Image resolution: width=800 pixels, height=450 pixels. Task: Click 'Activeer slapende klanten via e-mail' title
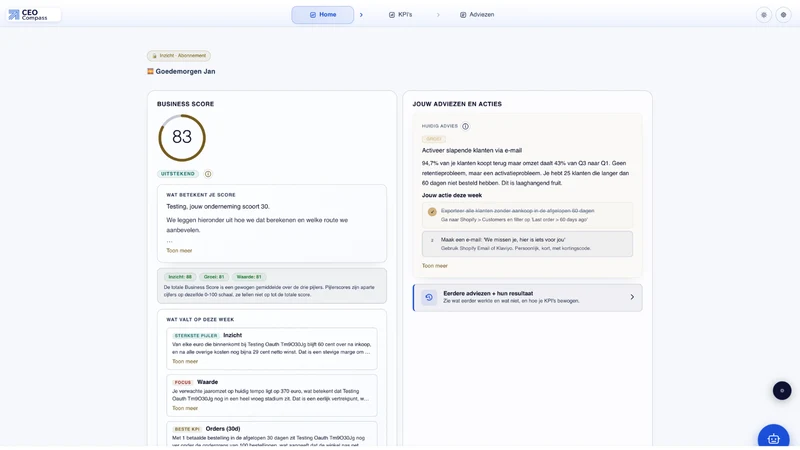tap(472, 151)
